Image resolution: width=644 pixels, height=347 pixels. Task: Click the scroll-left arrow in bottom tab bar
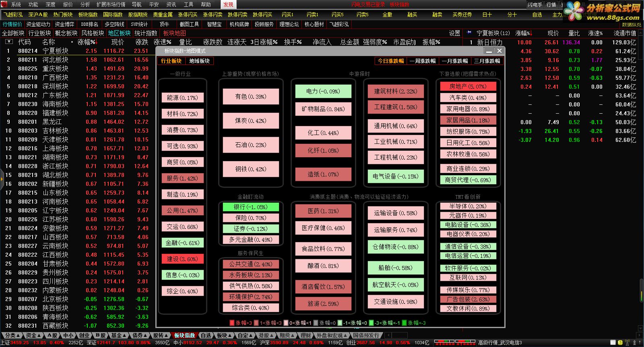(x=388, y=335)
